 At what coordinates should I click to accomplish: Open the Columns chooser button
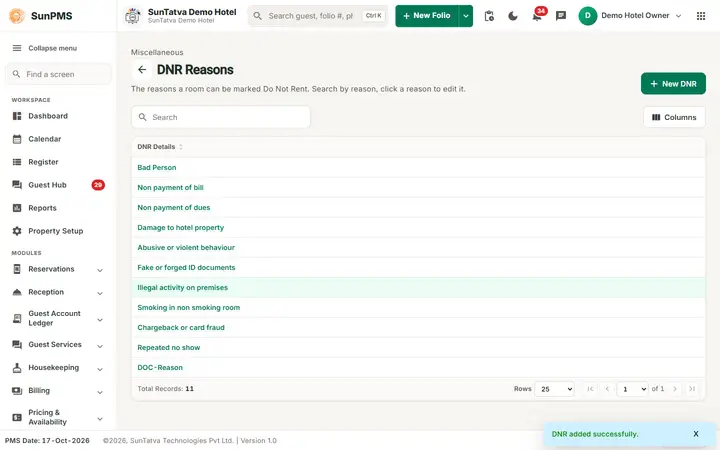coord(674,117)
